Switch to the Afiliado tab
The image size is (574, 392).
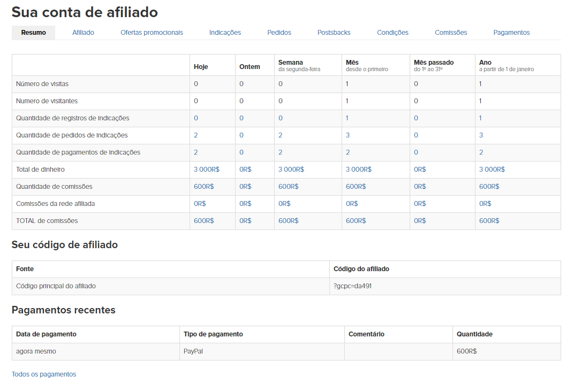[x=83, y=33]
